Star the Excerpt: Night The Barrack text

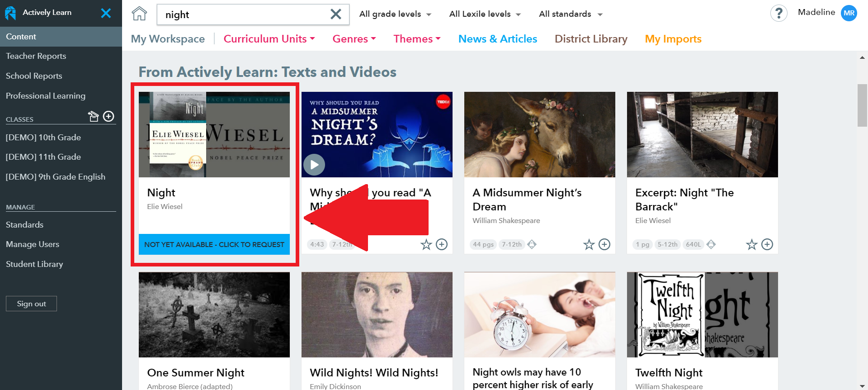click(751, 245)
